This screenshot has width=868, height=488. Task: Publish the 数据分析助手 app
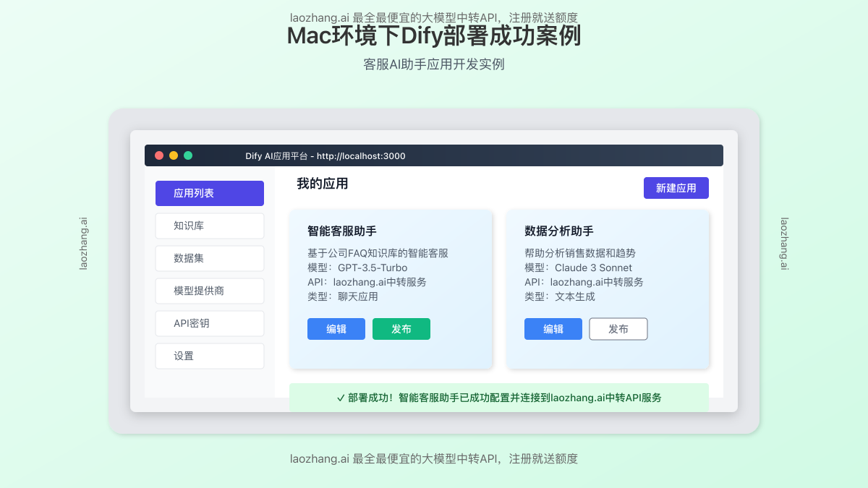pyautogui.click(x=618, y=329)
